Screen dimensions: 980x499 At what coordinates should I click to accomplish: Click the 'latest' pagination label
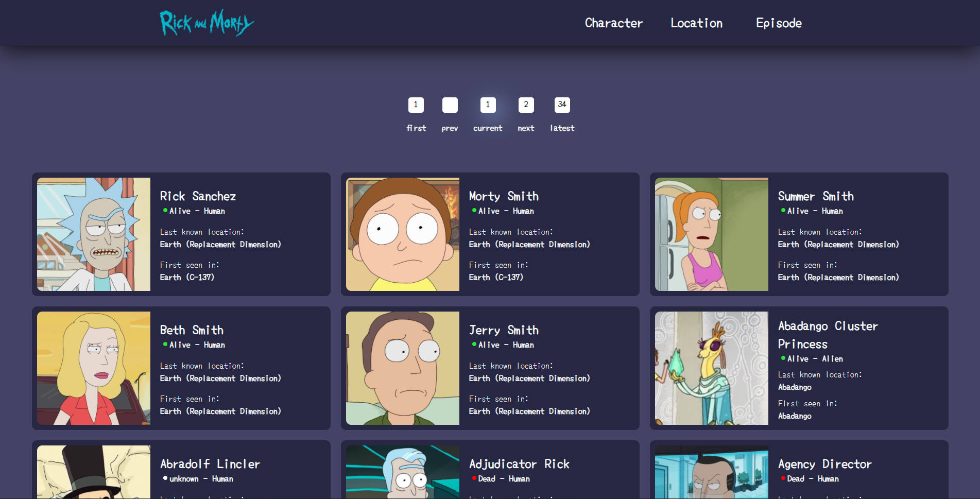pos(562,128)
